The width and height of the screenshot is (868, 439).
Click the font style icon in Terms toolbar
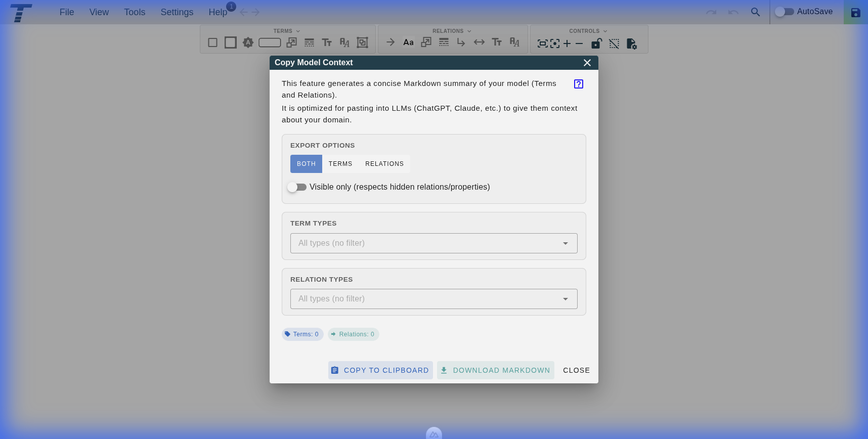(x=344, y=43)
